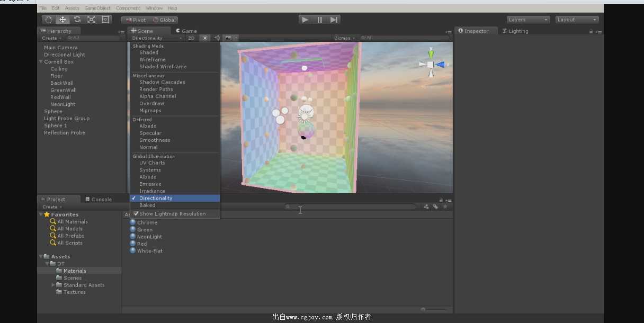
Task: Toggle scene view audio icon
Action: point(217,38)
